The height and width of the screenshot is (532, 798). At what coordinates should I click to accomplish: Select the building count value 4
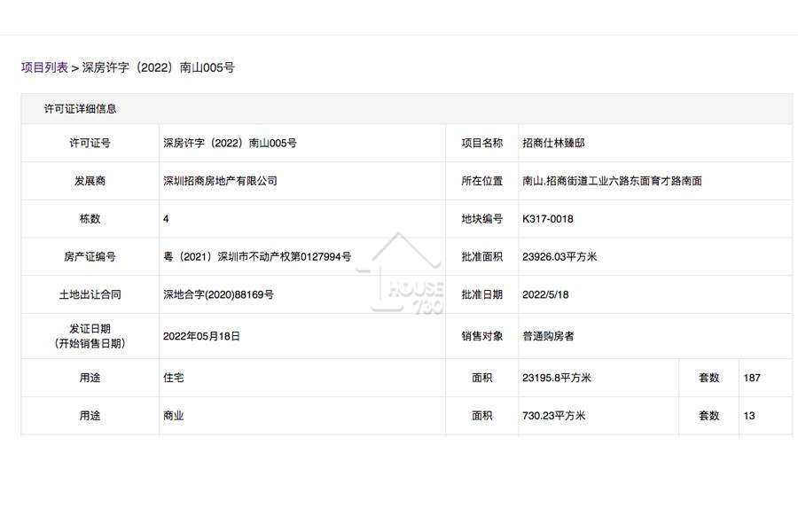pyautogui.click(x=166, y=219)
